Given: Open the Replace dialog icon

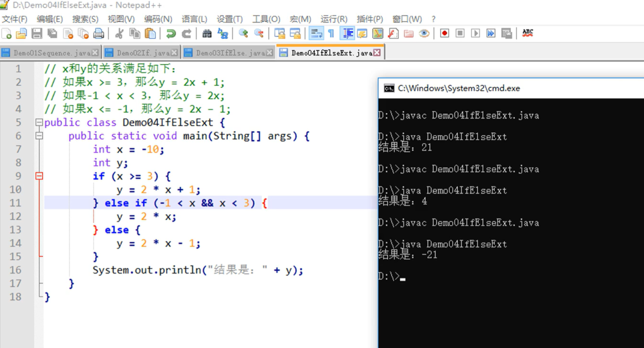Looking at the screenshot, I should (223, 34).
